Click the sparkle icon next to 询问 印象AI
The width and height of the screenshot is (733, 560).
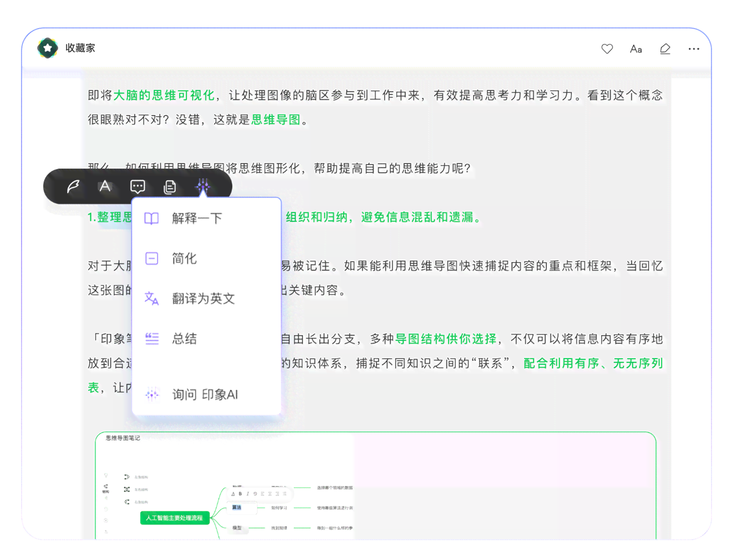click(x=152, y=395)
